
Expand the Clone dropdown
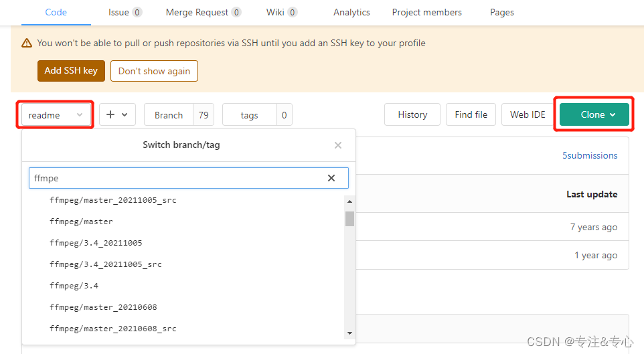[594, 114]
